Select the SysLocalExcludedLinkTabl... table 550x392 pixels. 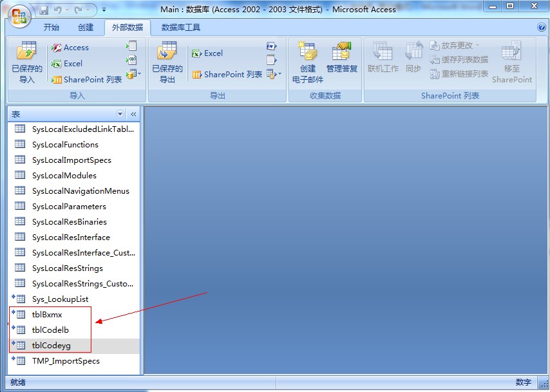[74, 129]
